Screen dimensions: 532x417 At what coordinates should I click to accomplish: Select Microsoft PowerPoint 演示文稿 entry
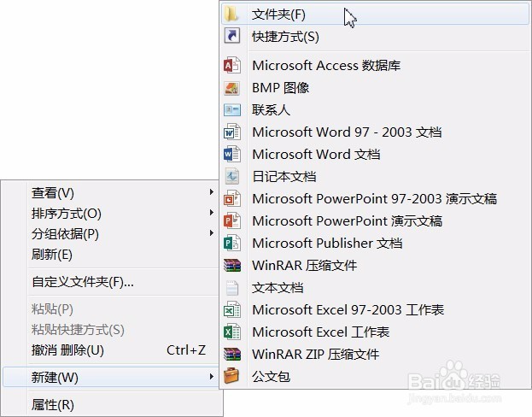375,220
